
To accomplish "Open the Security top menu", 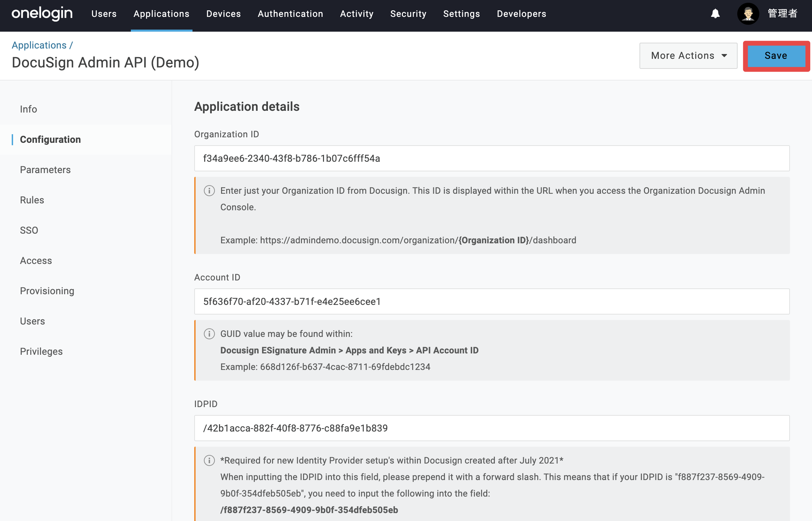I will [x=408, y=14].
